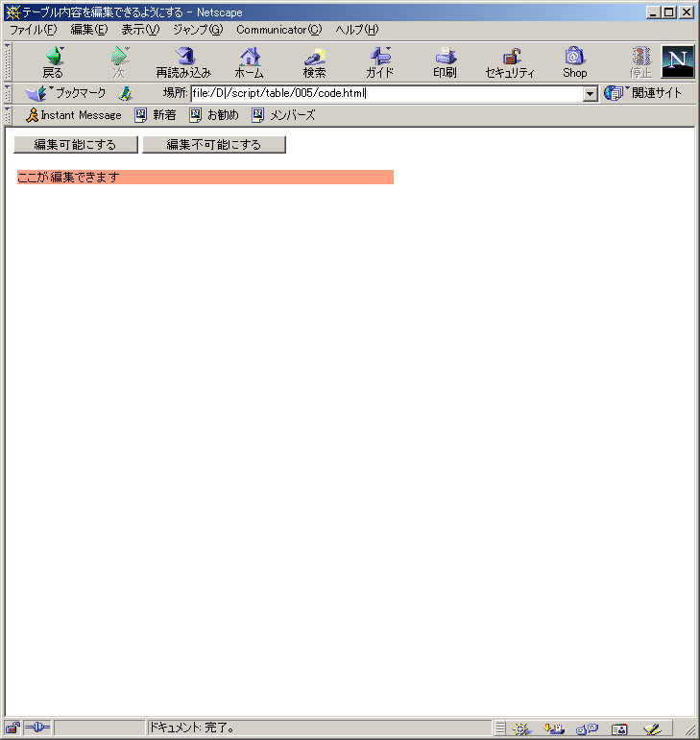Open the ホーム home page button
This screenshot has height=740, width=700.
point(250,62)
